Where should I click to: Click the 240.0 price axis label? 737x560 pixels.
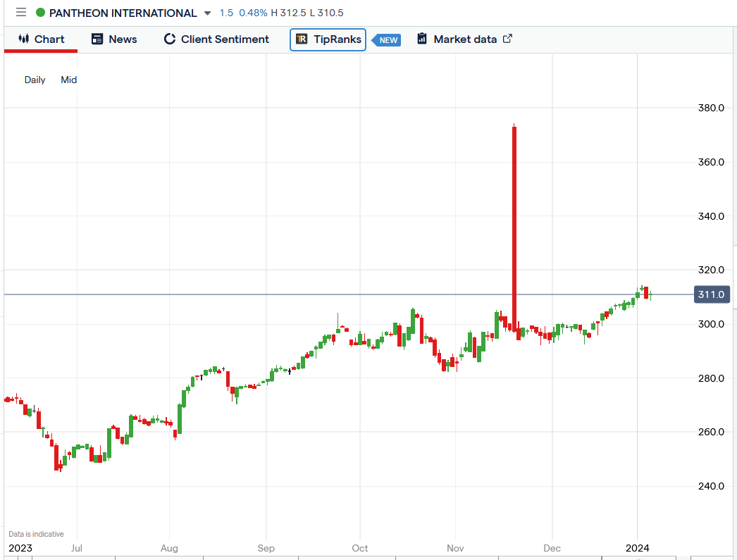coord(711,486)
